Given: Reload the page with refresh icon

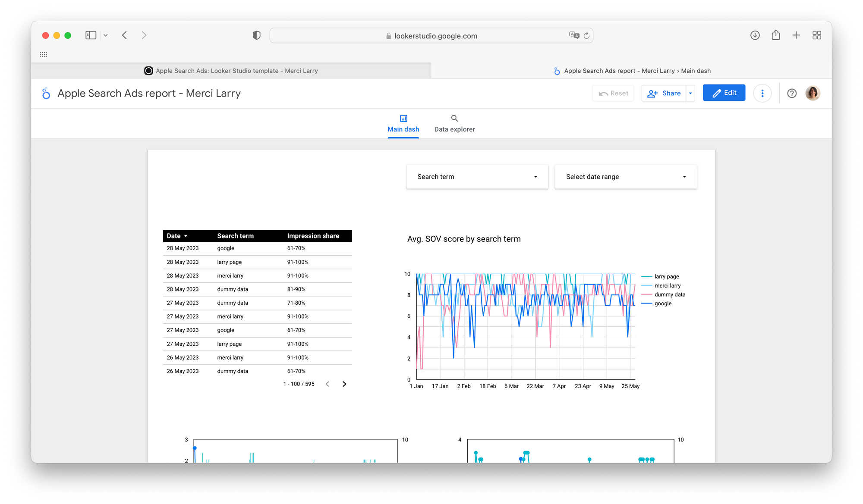Looking at the screenshot, I should [x=586, y=36].
